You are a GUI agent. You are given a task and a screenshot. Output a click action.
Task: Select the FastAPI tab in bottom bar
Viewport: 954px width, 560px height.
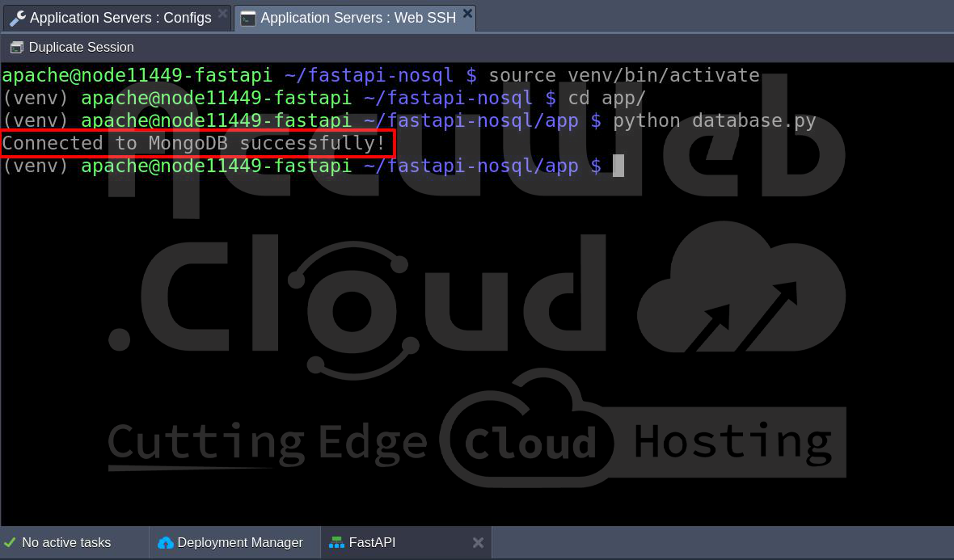[x=372, y=542]
